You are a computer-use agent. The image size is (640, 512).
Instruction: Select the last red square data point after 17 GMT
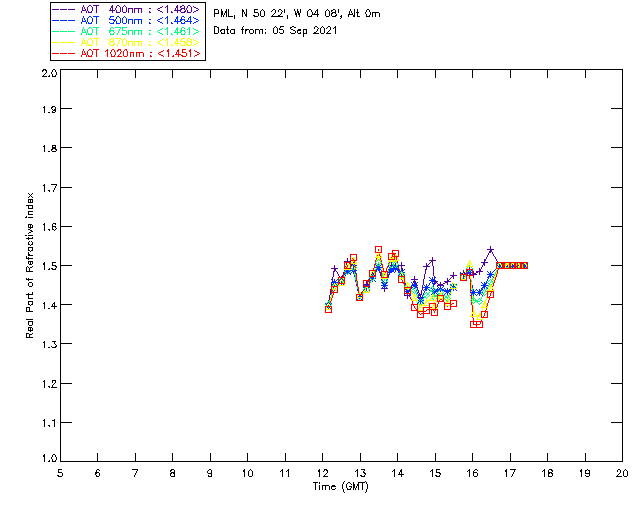click(x=523, y=265)
